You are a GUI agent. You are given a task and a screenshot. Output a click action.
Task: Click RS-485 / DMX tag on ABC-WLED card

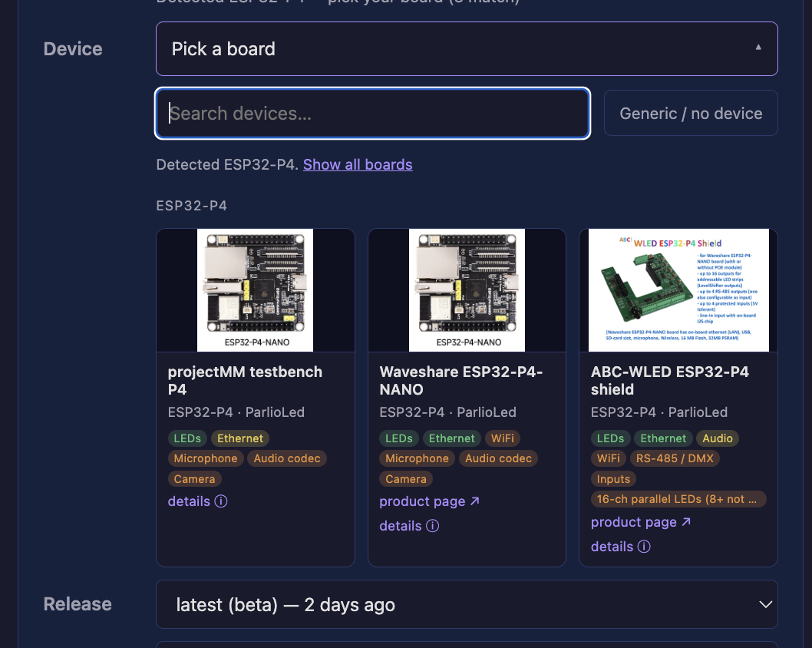pyautogui.click(x=675, y=458)
